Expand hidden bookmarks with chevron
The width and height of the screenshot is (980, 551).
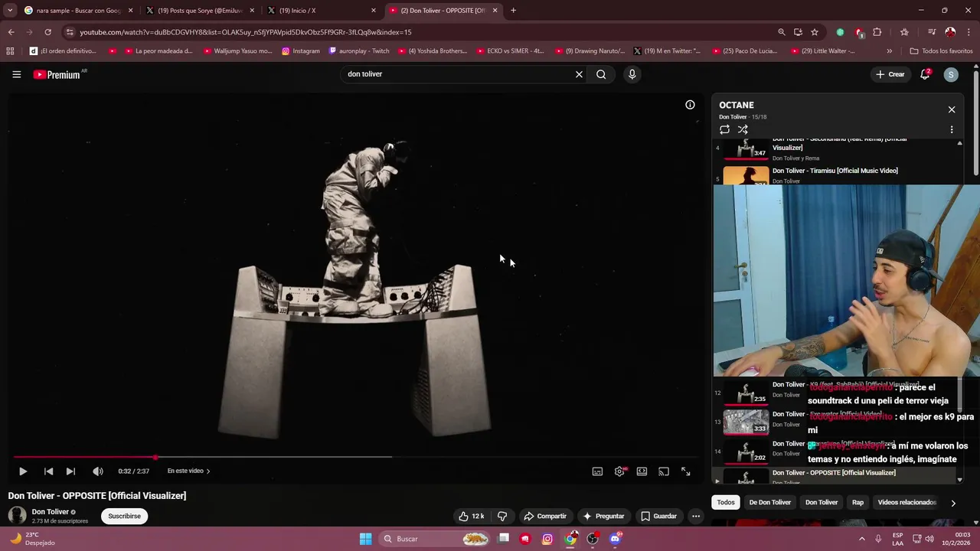[x=889, y=51]
